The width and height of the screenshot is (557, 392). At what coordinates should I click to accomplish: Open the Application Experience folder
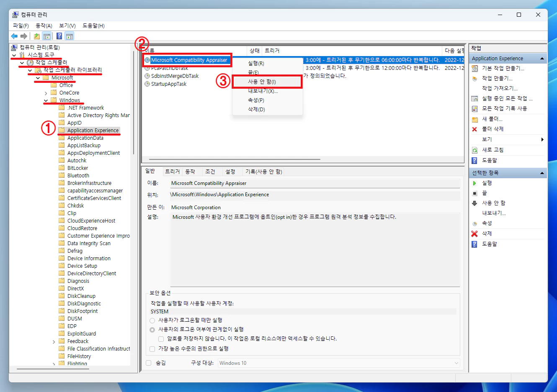click(x=93, y=131)
